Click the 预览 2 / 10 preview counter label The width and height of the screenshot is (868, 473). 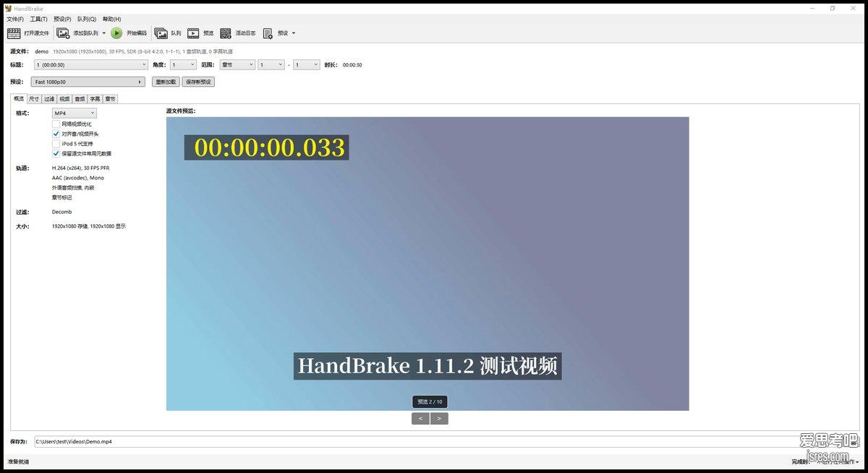pos(430,401)
